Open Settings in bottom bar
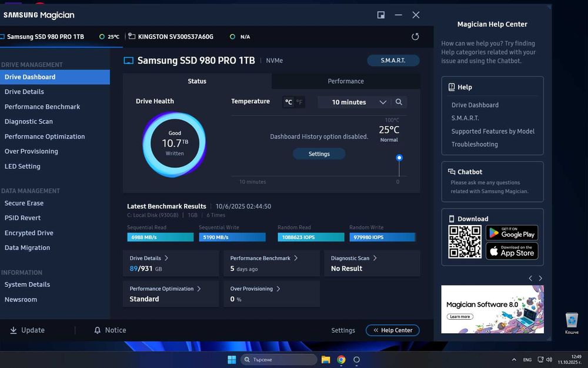 click(x=343, y=330)
